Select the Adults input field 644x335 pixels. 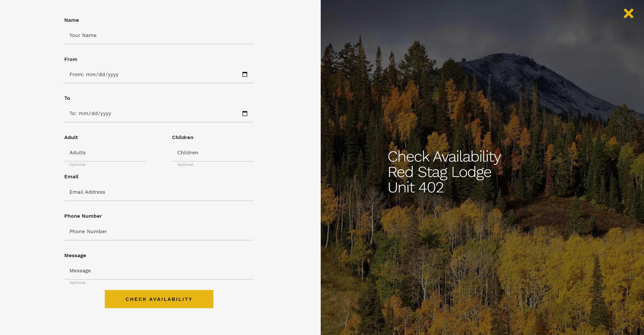pos(105,153)
